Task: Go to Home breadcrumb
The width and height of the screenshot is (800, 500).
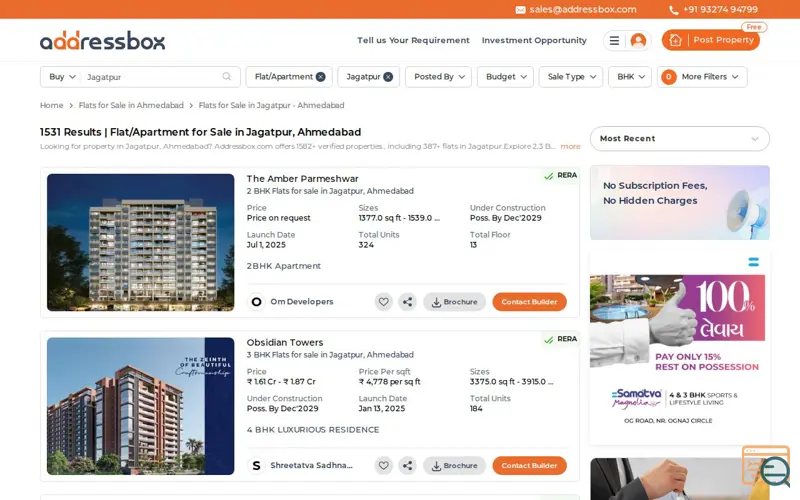Action: click(52, 105)
